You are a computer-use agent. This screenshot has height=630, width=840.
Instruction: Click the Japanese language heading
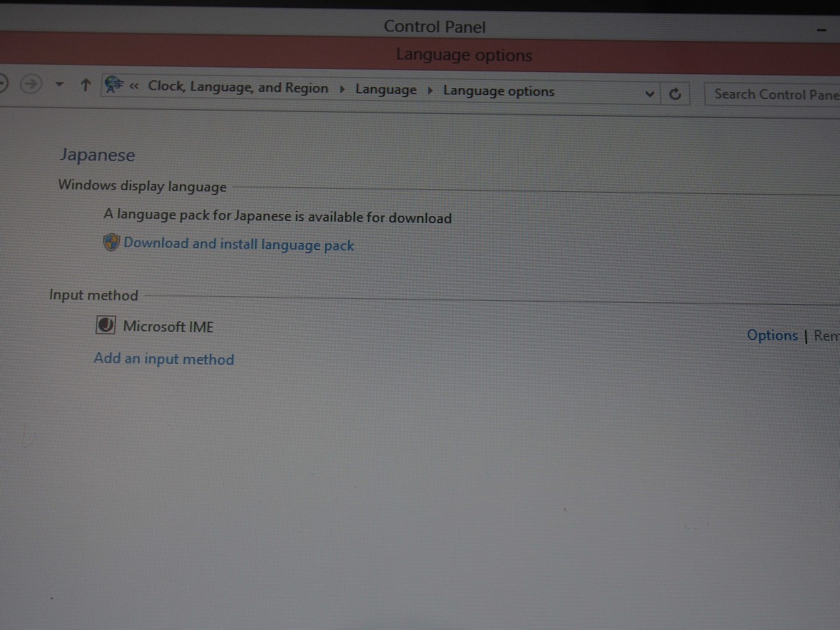[x=98, y=155]
